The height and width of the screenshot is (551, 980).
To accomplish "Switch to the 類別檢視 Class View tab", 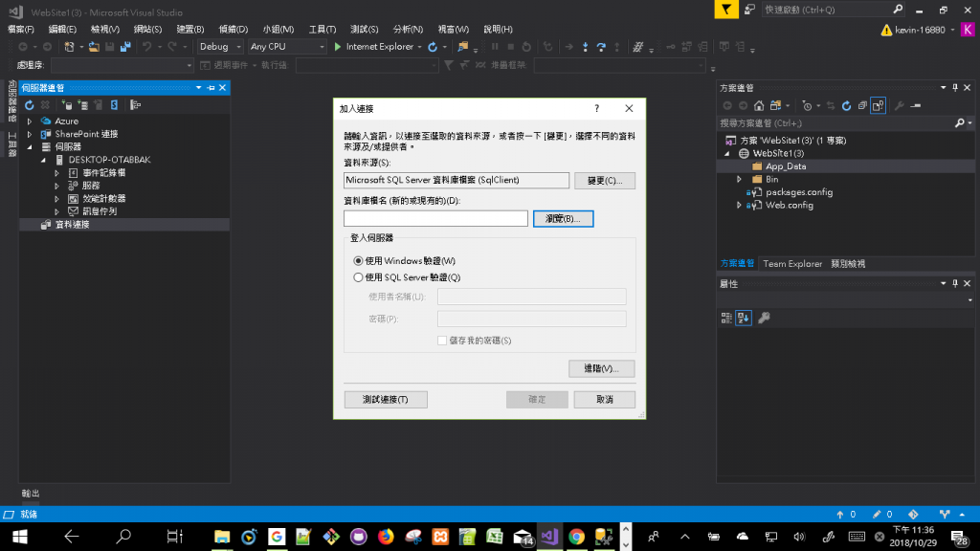I will (848, 264).
